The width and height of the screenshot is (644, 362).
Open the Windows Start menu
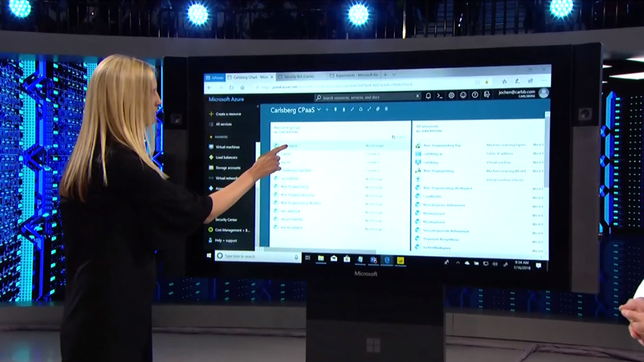[209, 256]
